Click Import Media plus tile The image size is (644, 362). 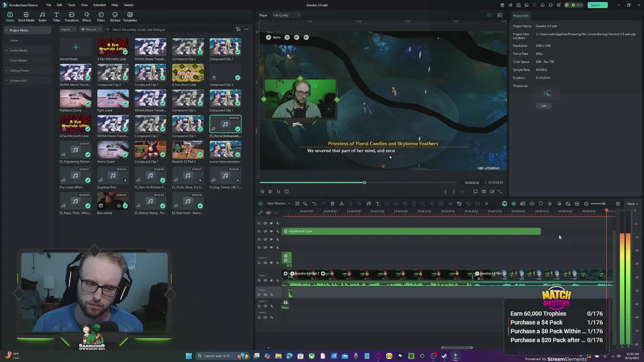pos(75,47)
